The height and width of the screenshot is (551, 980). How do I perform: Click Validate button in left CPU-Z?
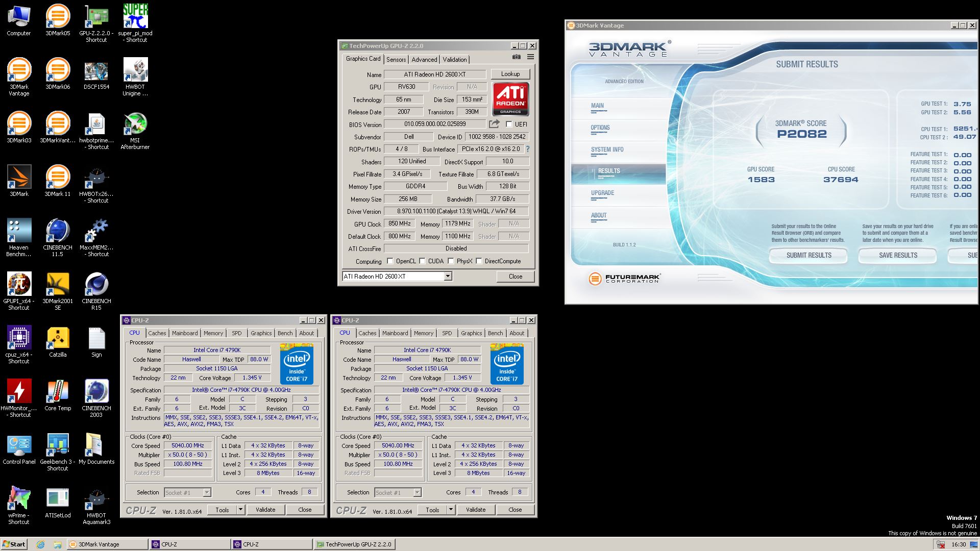click(265, 510)
